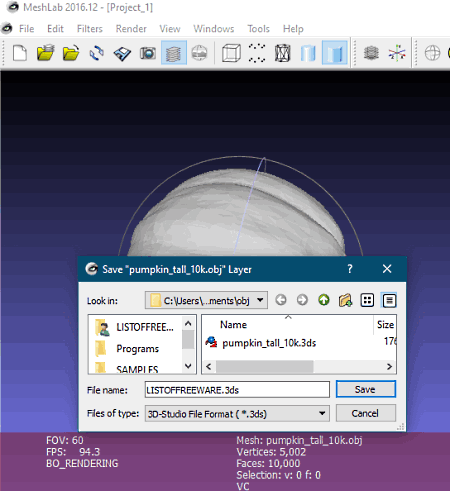
Task: Select the LISTOFFREE... sidebar folder
Action: coord(135,327)
